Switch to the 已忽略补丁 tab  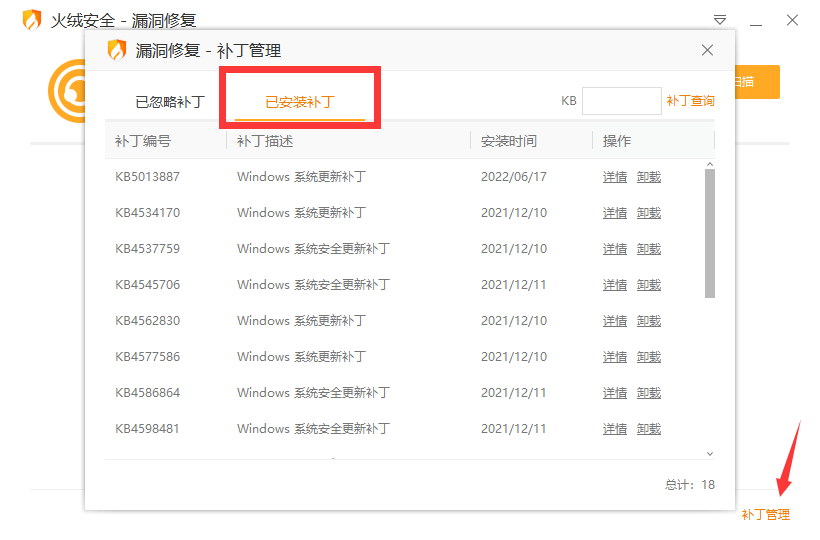point(170,101)
